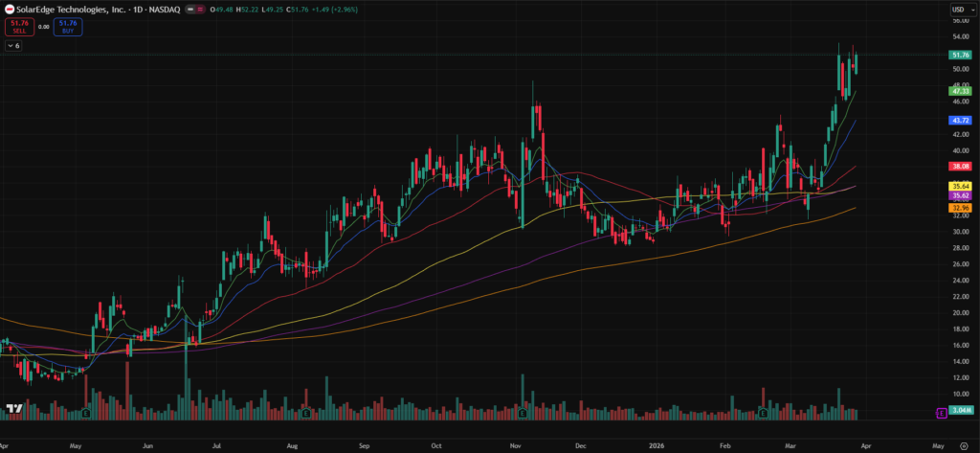The width and height of the screenshot is (980, 453).
Task: Click the green 51.76 current price label
Action: click(x=960, y=57)
